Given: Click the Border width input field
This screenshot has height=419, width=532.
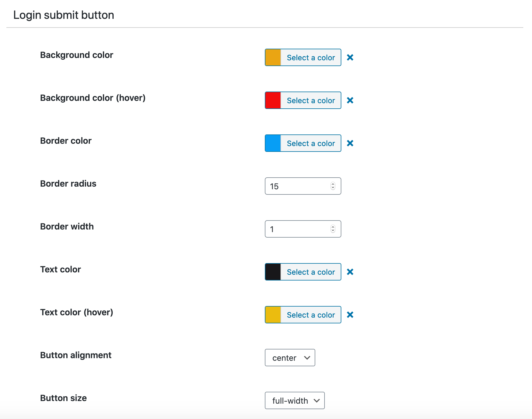Looking at the screenshot, I should 296,229.
